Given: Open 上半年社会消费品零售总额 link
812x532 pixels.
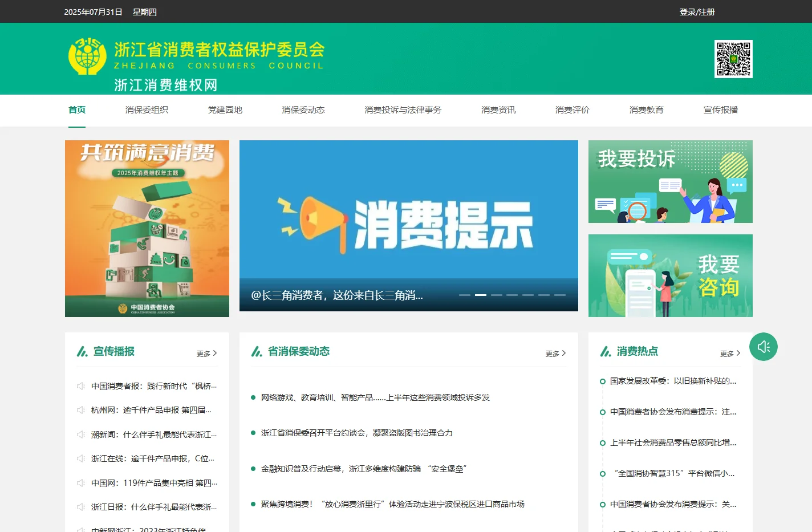Looking at the screenshot, I should pyautogui.click(x=673, y=442).
